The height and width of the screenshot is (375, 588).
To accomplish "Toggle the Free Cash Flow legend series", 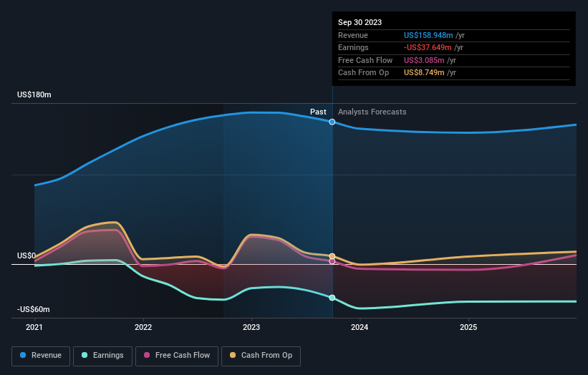I will pyautogui.click(x=177, y=356).
